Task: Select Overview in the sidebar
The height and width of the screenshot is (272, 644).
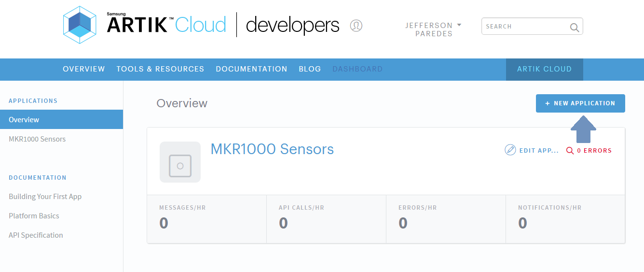Action: click(61, 119)
